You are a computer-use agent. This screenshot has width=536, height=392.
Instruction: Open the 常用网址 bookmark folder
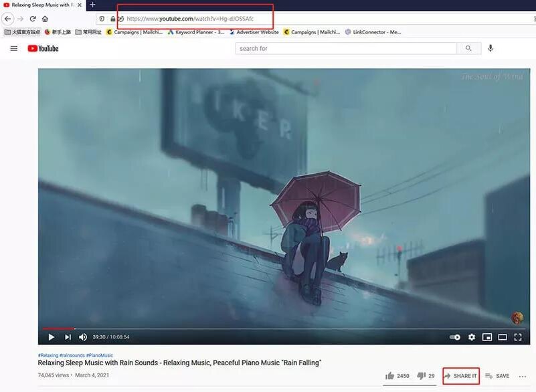(88, 32)
